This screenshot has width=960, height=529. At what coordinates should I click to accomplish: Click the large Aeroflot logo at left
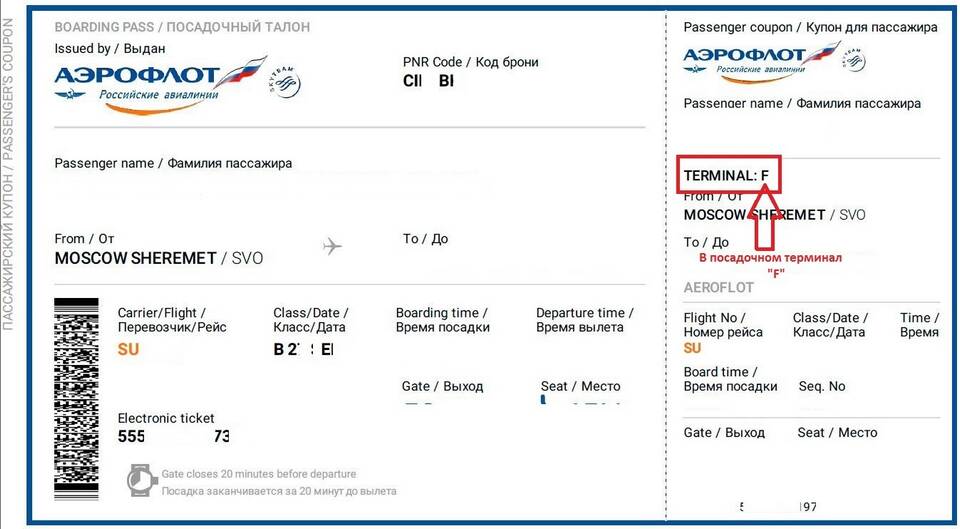[x=160, y=84]
